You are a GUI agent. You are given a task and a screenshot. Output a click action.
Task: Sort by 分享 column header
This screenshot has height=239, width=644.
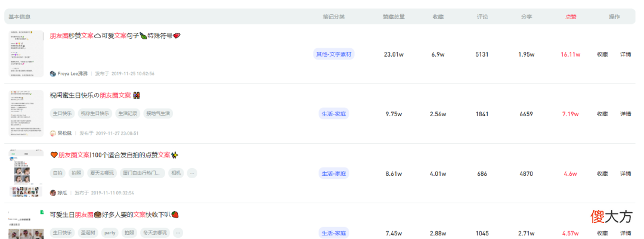(x=527, y=17)
